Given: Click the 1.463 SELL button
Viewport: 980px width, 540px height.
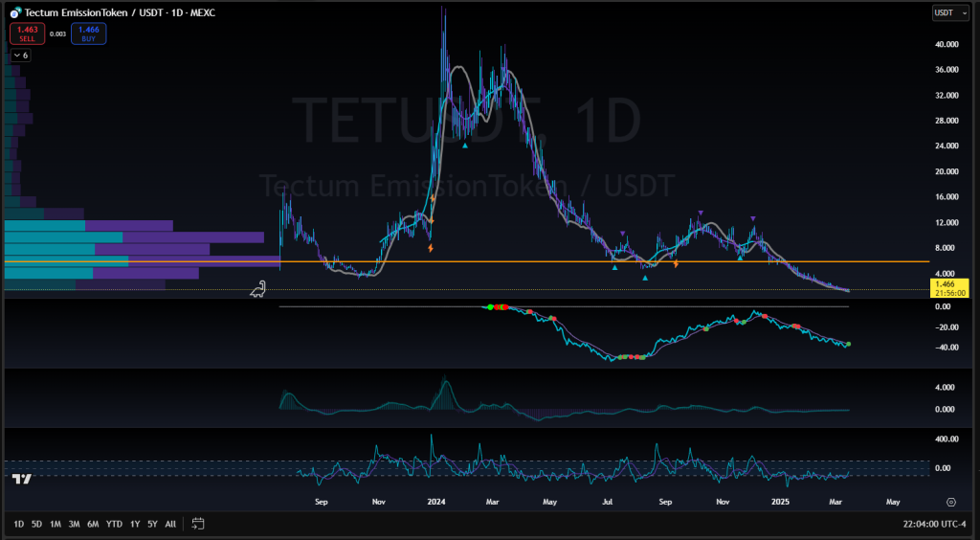Looking at the screenshot, I should pos(27,34).
